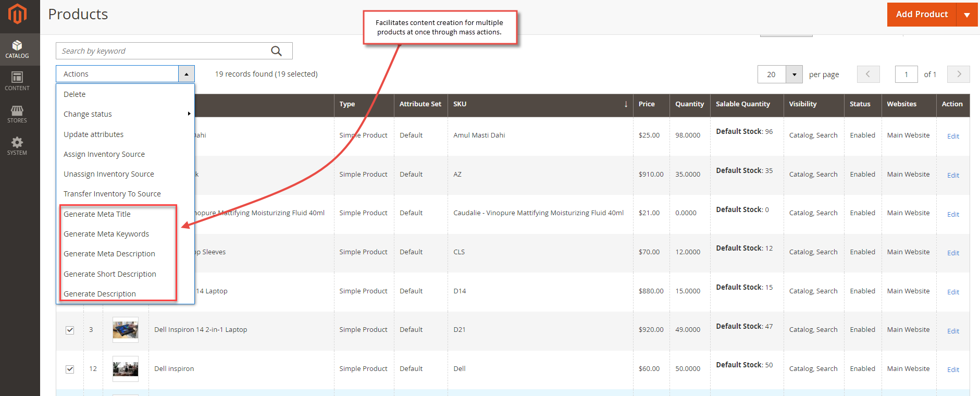The image size is (980, 396).
Task: Uncheck the Dell Inspiron 14 2-in-1 row checkbox
Action: coord(70,330)
